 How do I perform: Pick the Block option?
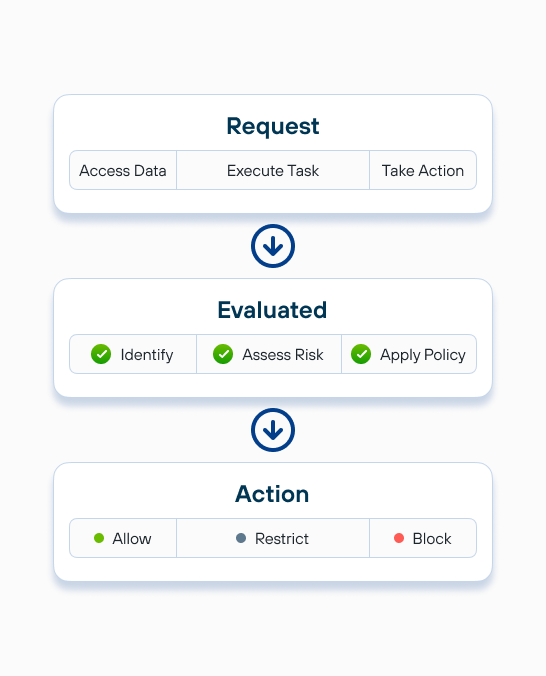pyautogui.click(x=423, y=538)
